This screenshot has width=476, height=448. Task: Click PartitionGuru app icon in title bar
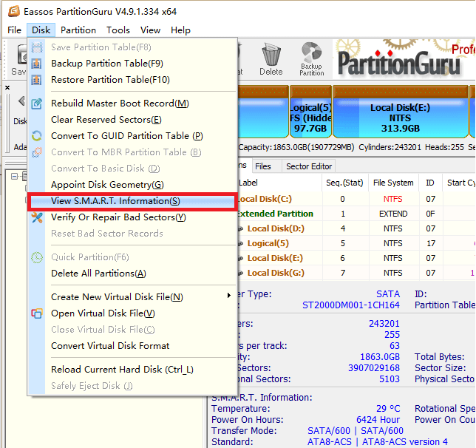pos(14,11)
